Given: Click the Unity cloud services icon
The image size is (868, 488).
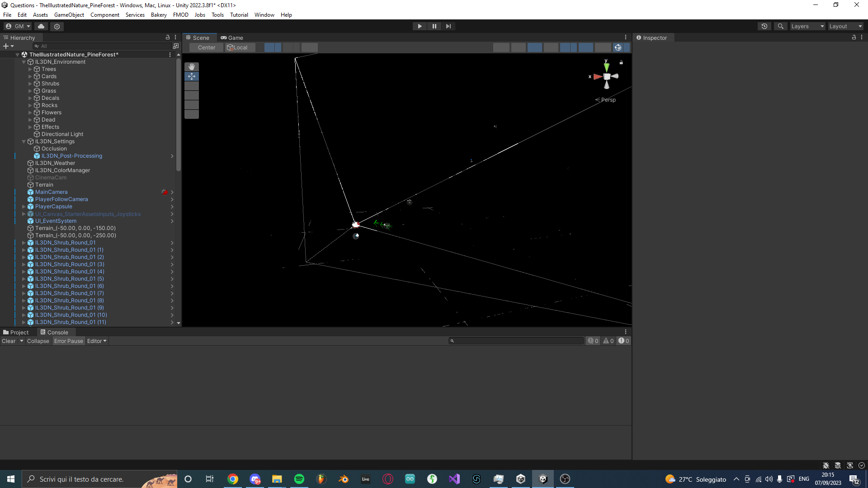Looking at the screenshot, I should pos(41,26).
